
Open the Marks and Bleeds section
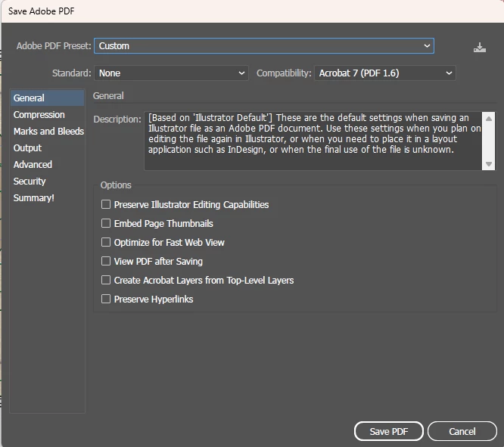pyautogui.click(x=47, y=132)
